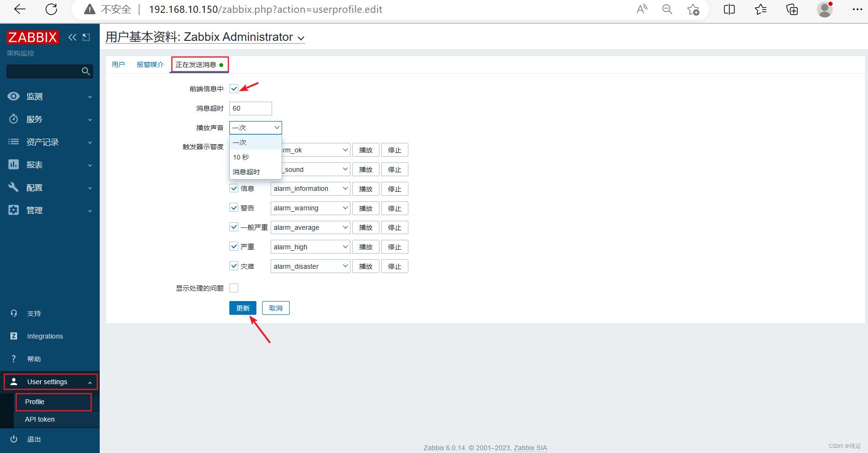Click the browser address bar URL
The image size is (868, 453).
click(x=265, y=9)
